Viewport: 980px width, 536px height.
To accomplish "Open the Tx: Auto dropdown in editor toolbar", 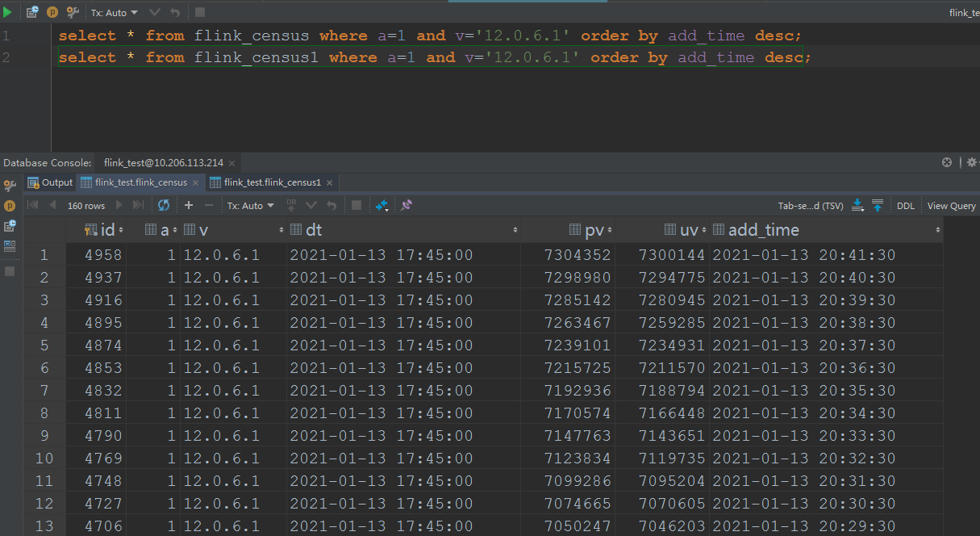I will click(114, 13).
